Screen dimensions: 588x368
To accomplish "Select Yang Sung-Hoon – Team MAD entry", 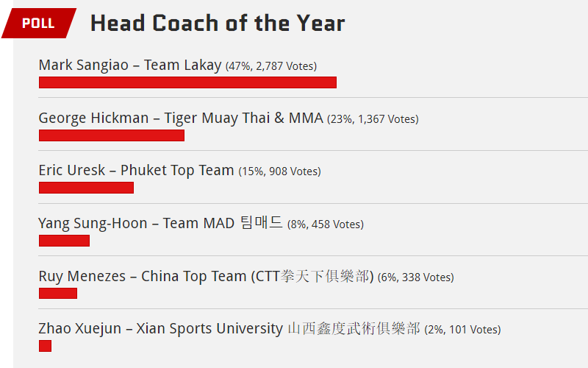I will 160,224.
